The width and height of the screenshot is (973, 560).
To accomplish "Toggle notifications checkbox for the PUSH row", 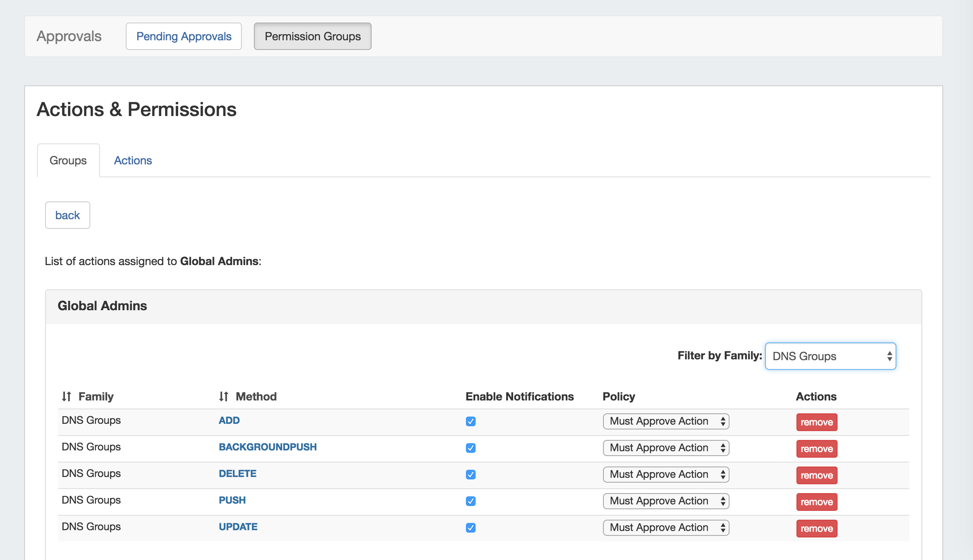I will (470, 501).
